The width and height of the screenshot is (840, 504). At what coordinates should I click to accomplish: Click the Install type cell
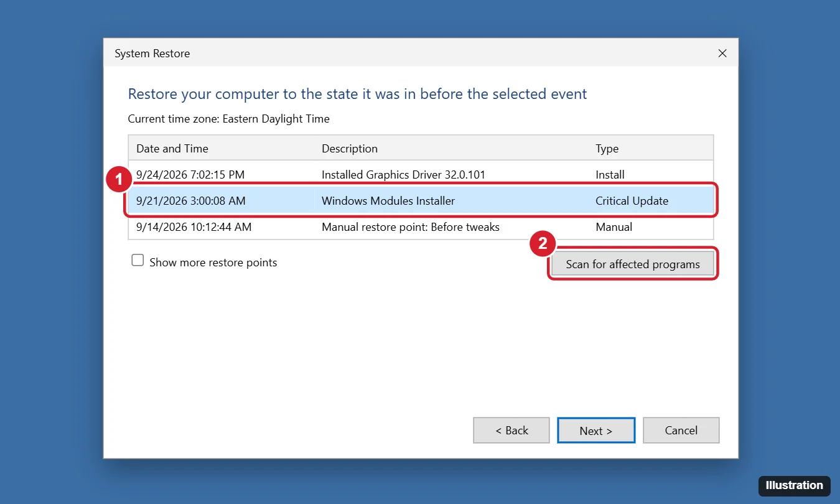610,175
